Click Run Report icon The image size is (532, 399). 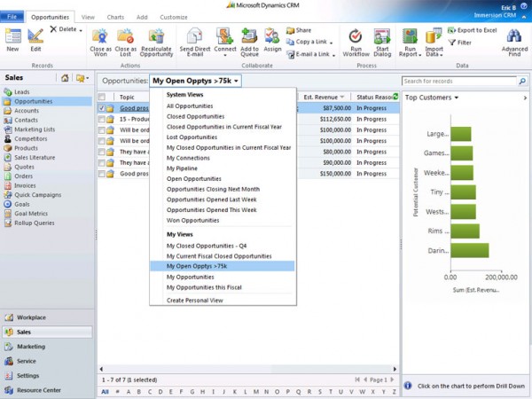(410, 36)
